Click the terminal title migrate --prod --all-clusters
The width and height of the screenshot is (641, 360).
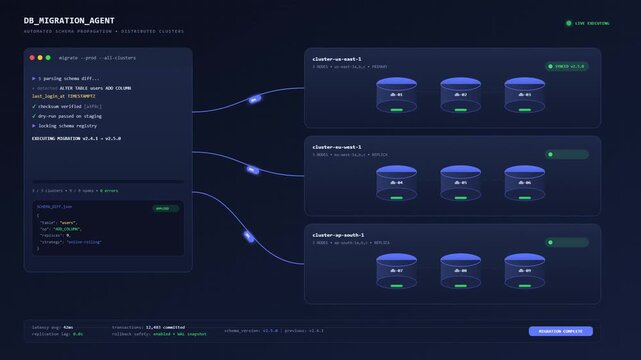[x=97, y=58]
